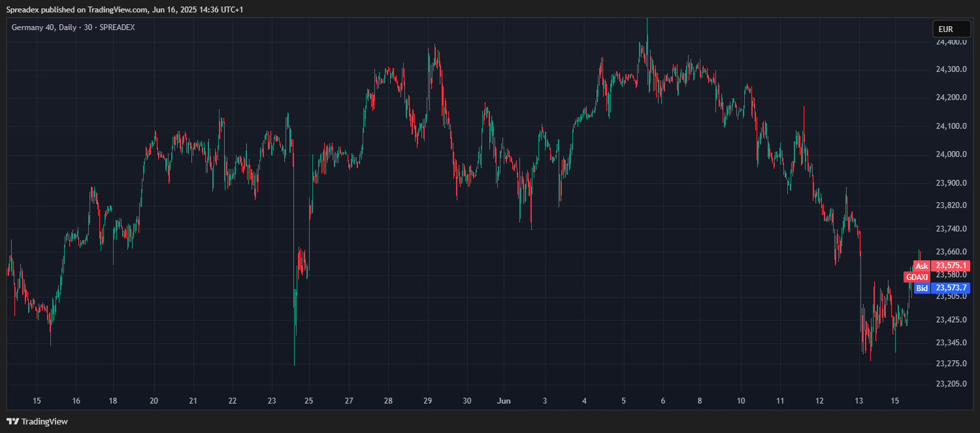Click the 24,100.0 price axis label
Image resolution: width=980 pixels, height=433 pixels.
[x=951, y=126]
